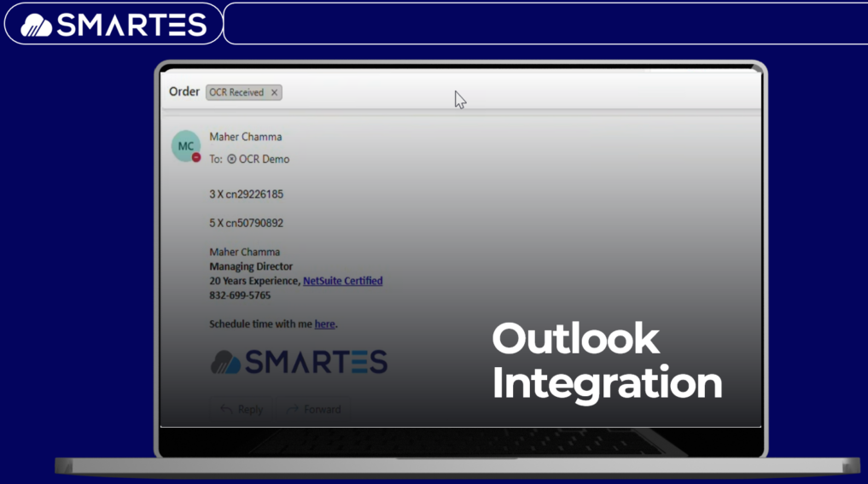
Task: Click the OCR Demo recipient name
Action: point(264,160)
